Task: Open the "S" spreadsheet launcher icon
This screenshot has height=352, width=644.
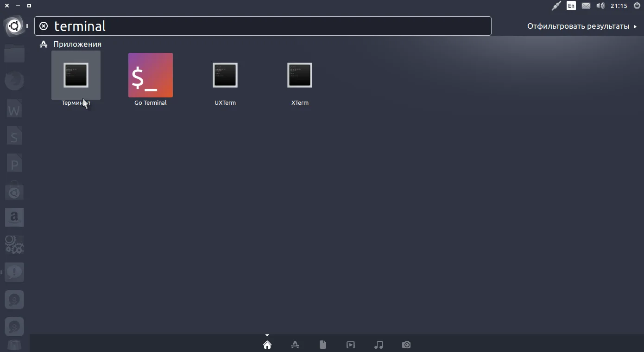Action: (x=14, y=136)
